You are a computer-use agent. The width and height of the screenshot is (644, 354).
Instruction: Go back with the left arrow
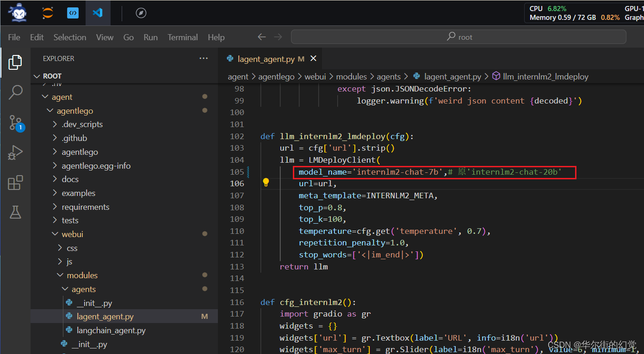pos(262,37)
